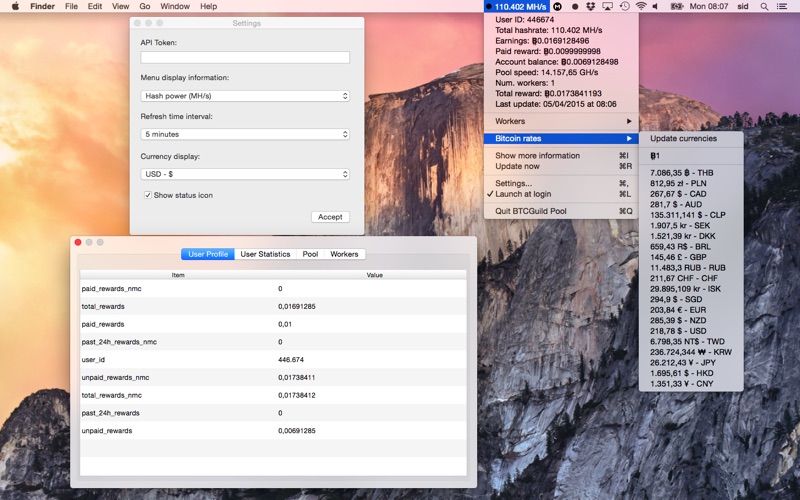Select the paid_rewards_nmc row
The image size is (800, 500).
273,289
